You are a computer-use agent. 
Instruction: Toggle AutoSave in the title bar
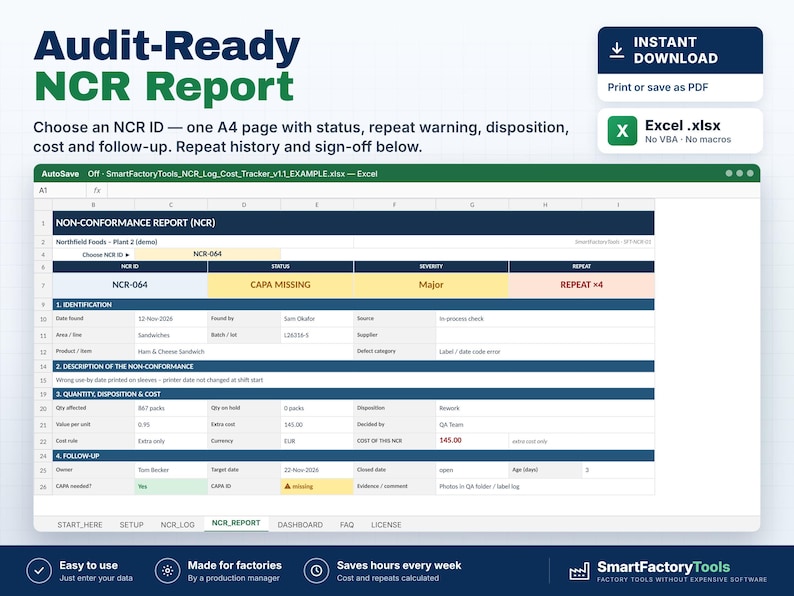click(x=60, y=174)
